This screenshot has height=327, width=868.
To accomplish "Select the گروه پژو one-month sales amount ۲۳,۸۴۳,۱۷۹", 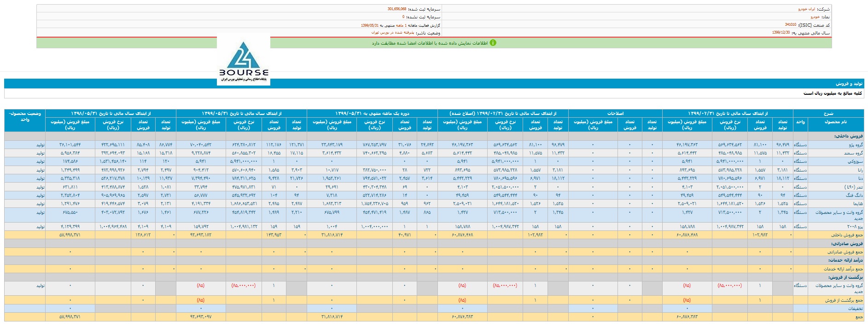I will click(332, 145).
